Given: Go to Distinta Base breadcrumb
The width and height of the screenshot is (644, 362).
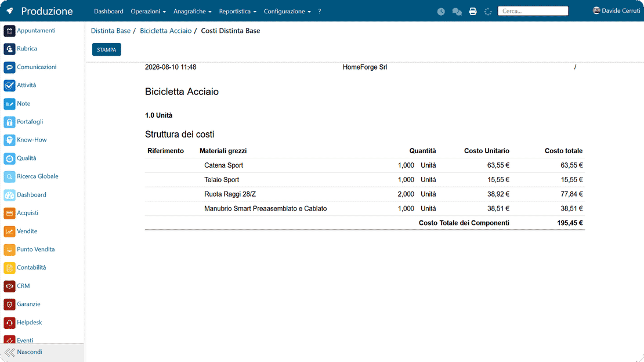Looking at the screenshot, I should (x=110, y=31).
